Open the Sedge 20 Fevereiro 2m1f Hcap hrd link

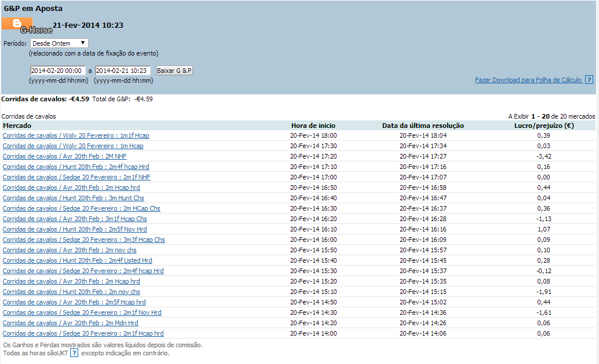[x=83, y=333]
